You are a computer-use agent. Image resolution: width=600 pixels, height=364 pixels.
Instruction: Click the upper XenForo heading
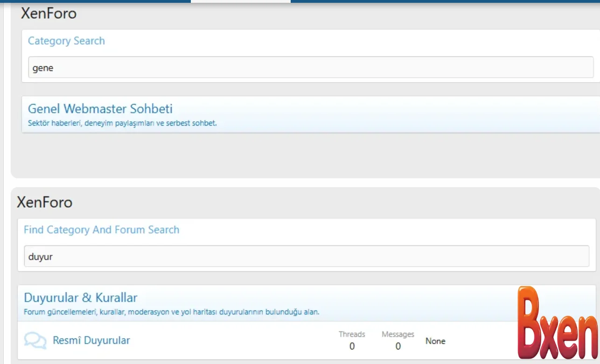tap(49, 14)
